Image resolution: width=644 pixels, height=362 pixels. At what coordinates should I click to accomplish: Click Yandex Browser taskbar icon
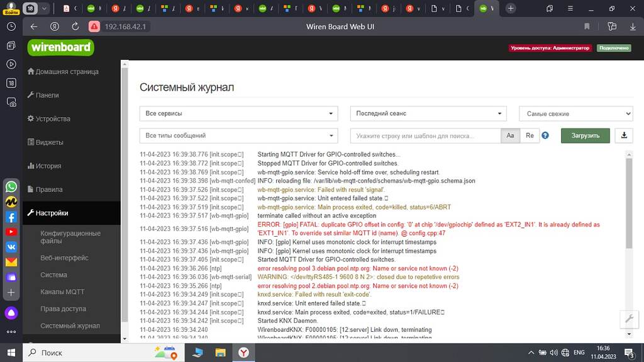243,353
